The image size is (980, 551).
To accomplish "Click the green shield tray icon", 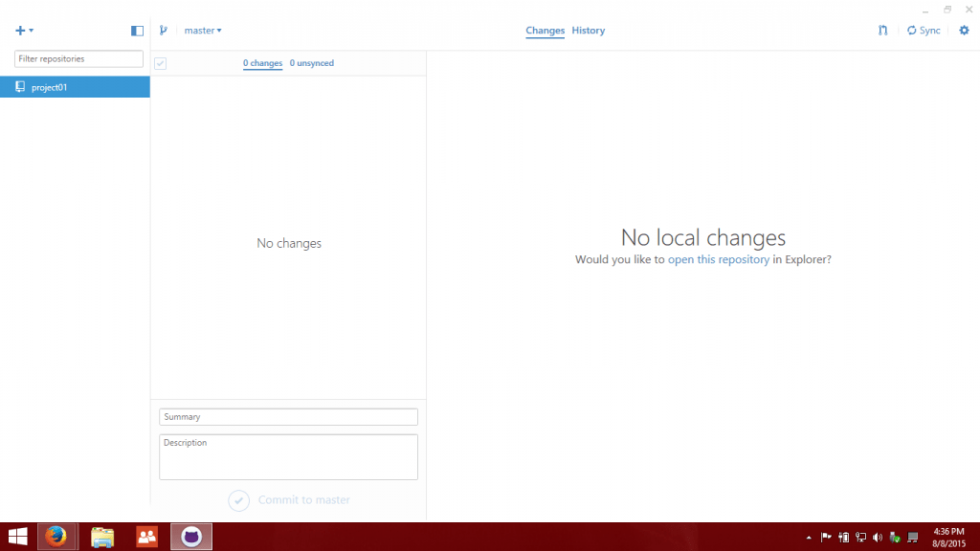I will tap(895, 537).
